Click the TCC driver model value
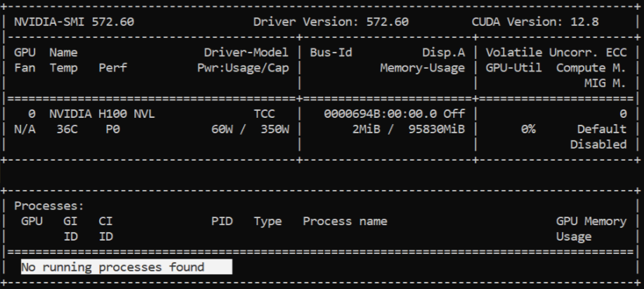The width and height of the screenshot is (644, 289). [264, 114]
